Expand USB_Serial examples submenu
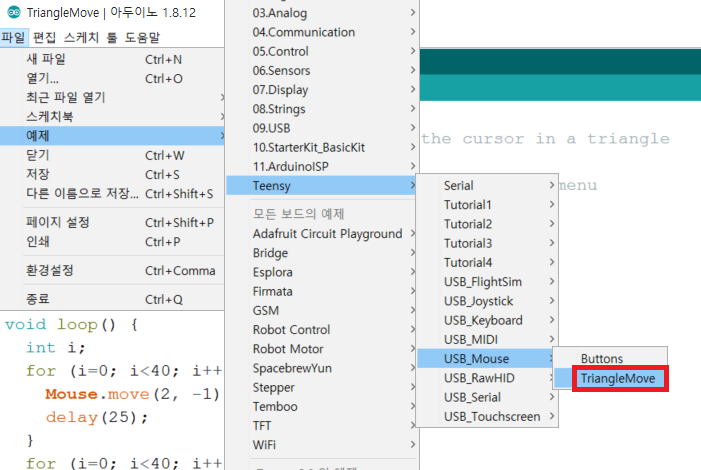 (x=487, y=397)
